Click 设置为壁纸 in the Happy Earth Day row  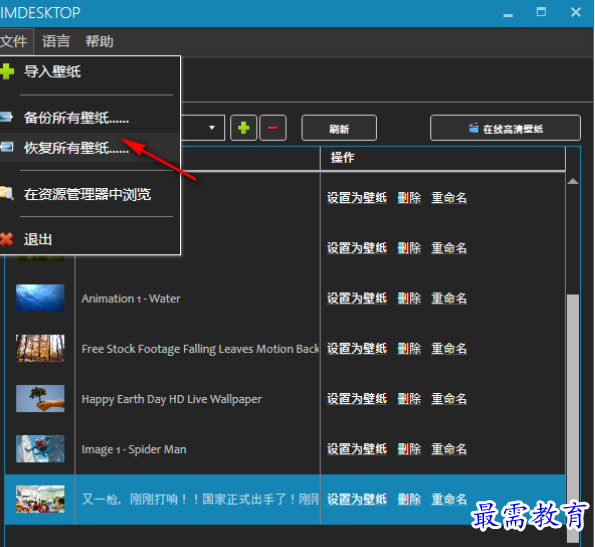pos(357,399)
